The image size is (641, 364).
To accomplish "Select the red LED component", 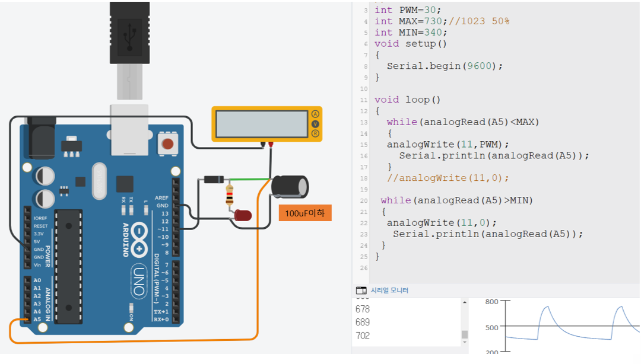I will click(243, 215).
